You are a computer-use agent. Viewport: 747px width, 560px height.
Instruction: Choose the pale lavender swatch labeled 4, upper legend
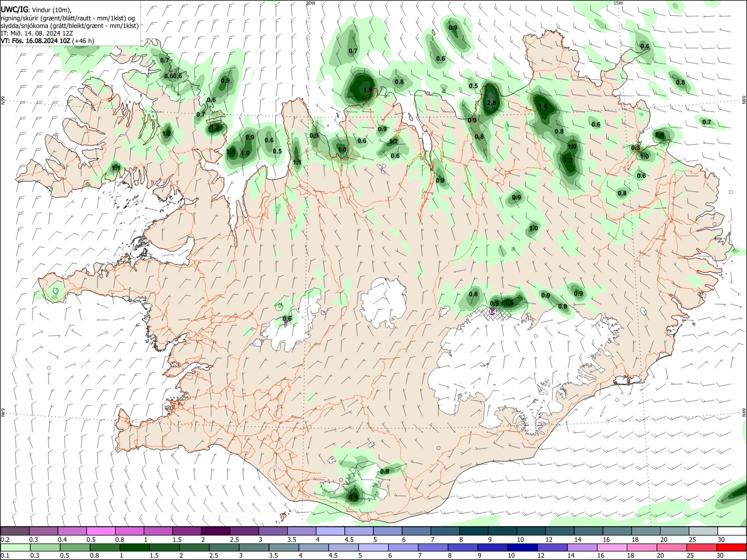pyautogui.click(x=330, y=531)
